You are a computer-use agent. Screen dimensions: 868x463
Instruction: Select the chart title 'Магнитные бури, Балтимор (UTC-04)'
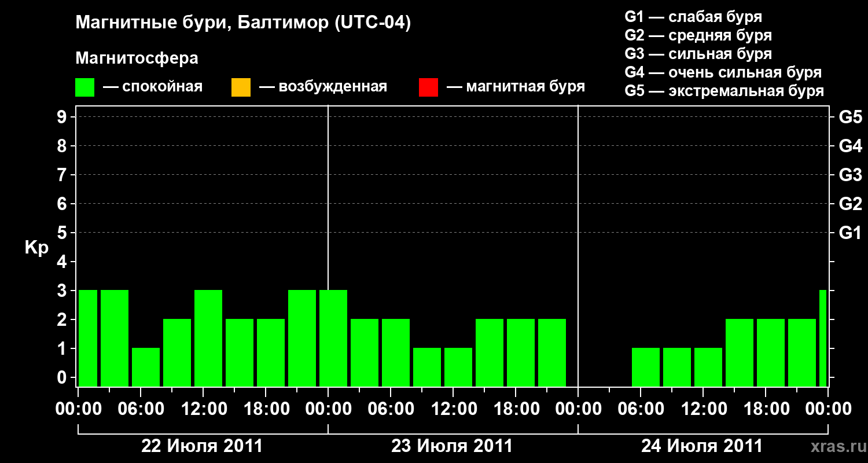click(243, 24)
